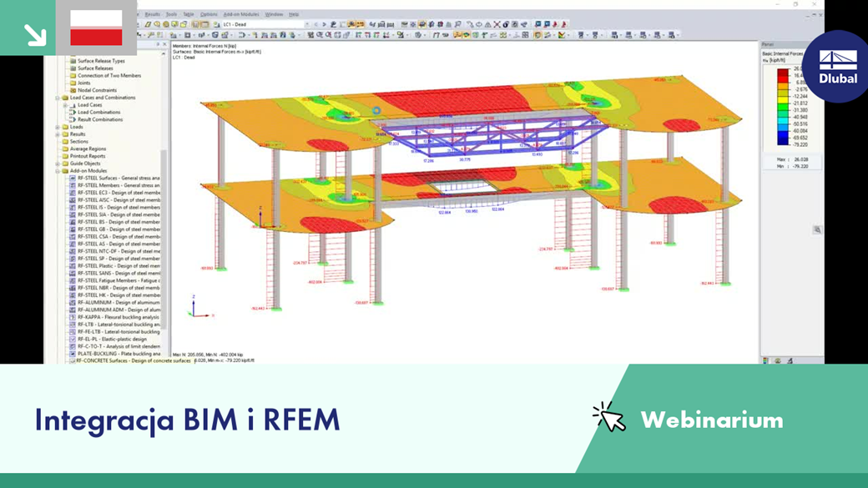Click the RF-STEEL Surfaces module icon

point(73,179)
